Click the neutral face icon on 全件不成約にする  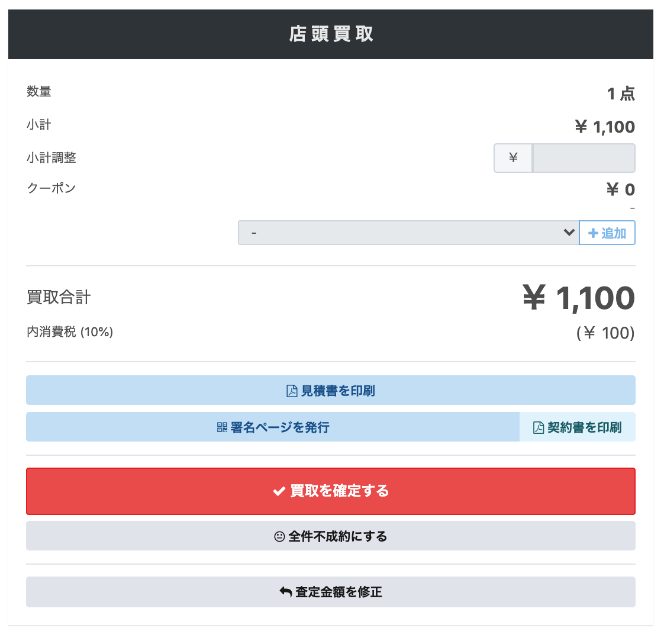pos(279,536)
